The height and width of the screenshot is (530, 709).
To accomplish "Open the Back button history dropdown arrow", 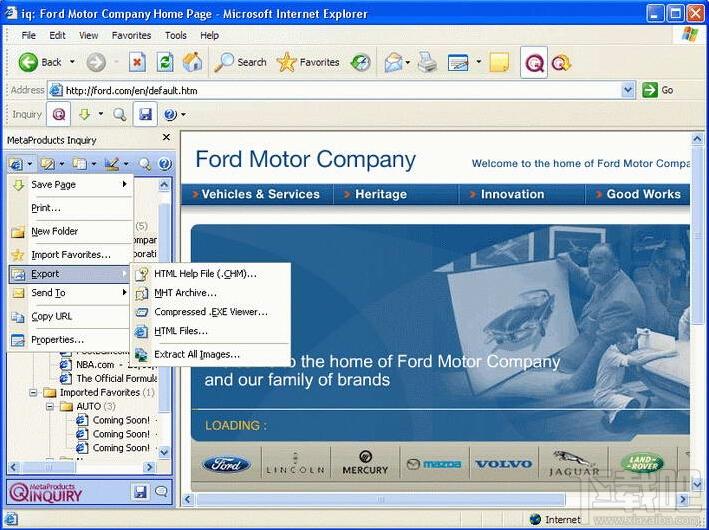I will [72, 62].
